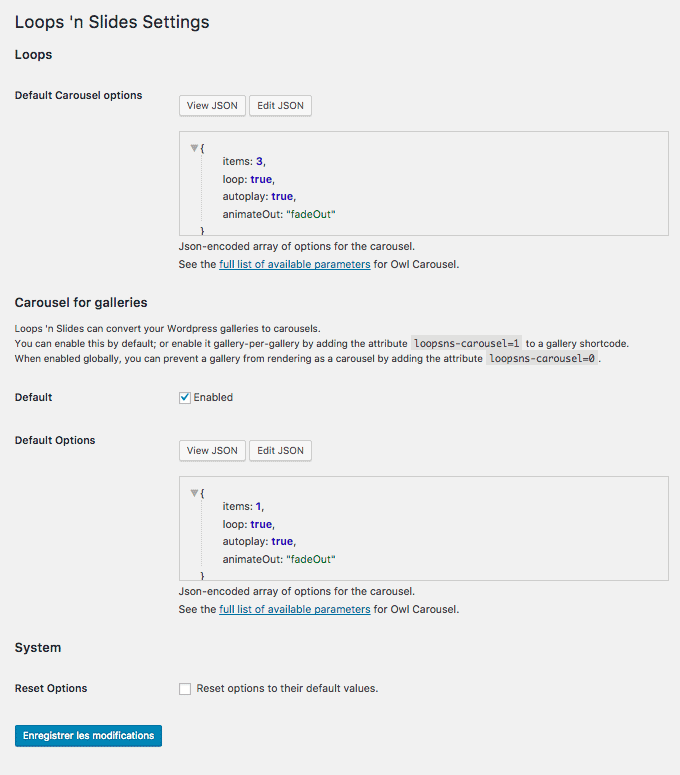Click the autoplay true value in Loops JSON

tap(282, 196)
